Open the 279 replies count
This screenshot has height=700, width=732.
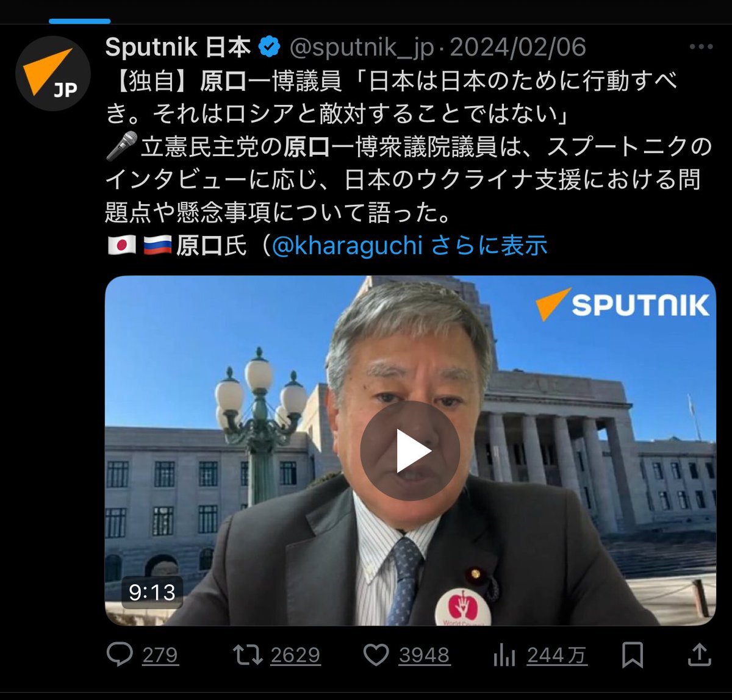160,655
